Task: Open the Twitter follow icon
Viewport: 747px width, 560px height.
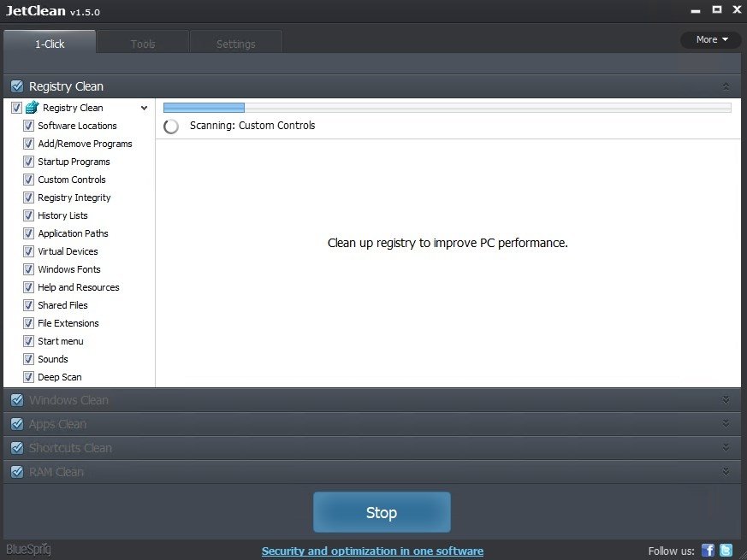Action: pos(726,551)
